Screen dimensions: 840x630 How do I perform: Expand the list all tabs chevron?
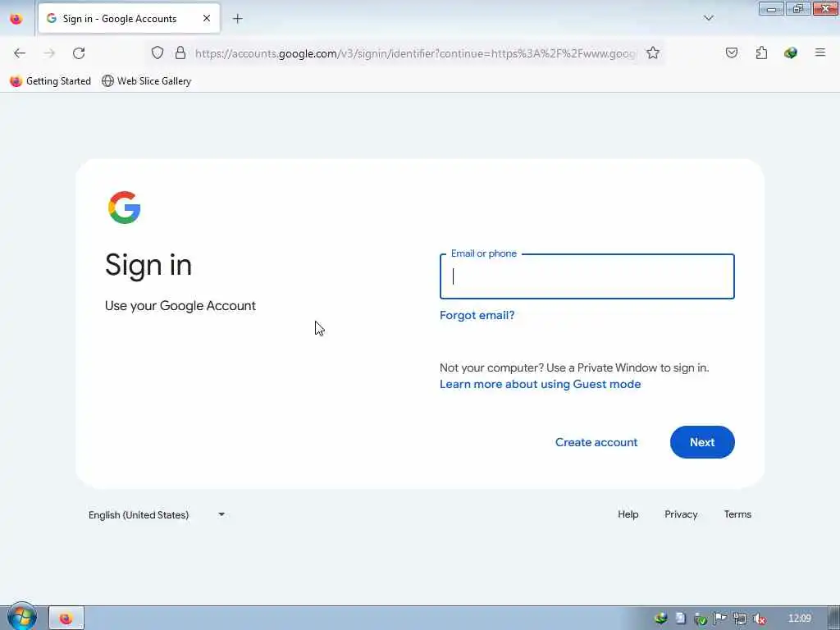click(x=709, y=18)
